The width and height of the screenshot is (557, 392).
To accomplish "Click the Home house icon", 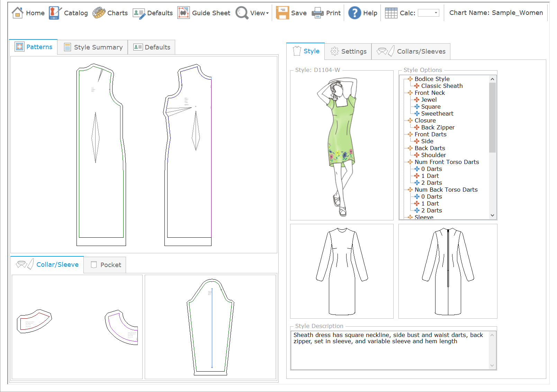I will (17, 13).
